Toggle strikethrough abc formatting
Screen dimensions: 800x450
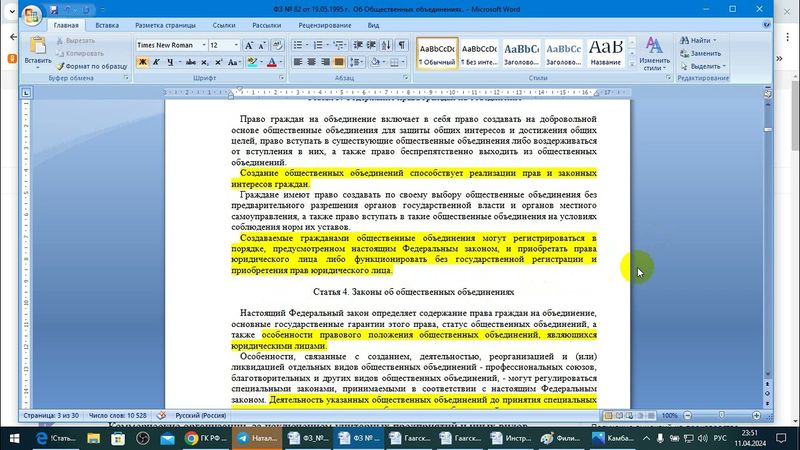tap(191, 62)
